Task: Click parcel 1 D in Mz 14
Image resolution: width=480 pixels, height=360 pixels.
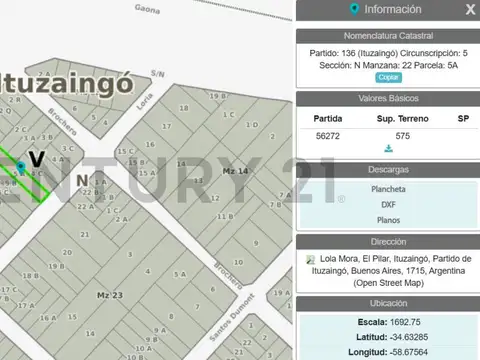Action: click(252, 125)
